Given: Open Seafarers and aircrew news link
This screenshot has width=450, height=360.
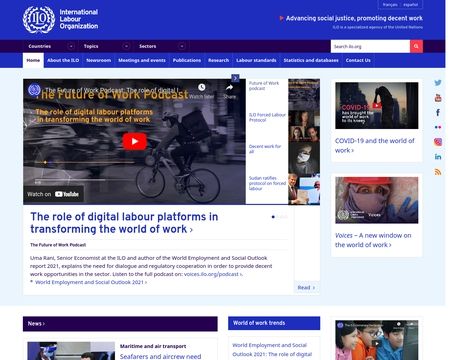Looking at the screenshot, I should coord(160,356).
